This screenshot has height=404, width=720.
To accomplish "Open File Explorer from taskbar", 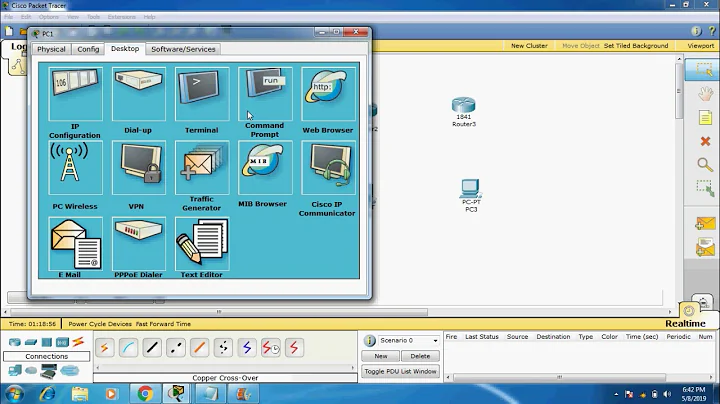I will tap(79, 394).
